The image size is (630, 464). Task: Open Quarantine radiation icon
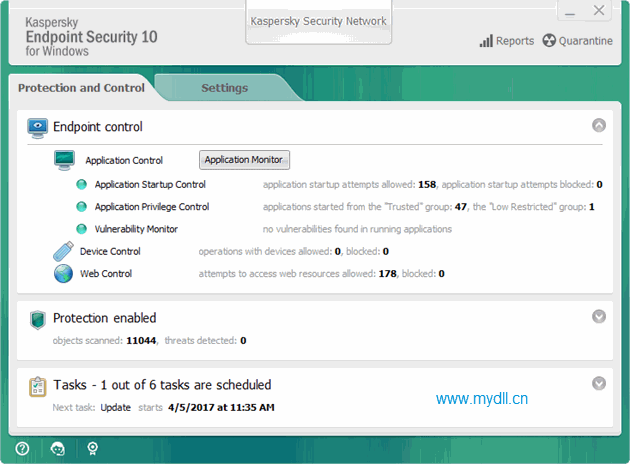point(549,41)
